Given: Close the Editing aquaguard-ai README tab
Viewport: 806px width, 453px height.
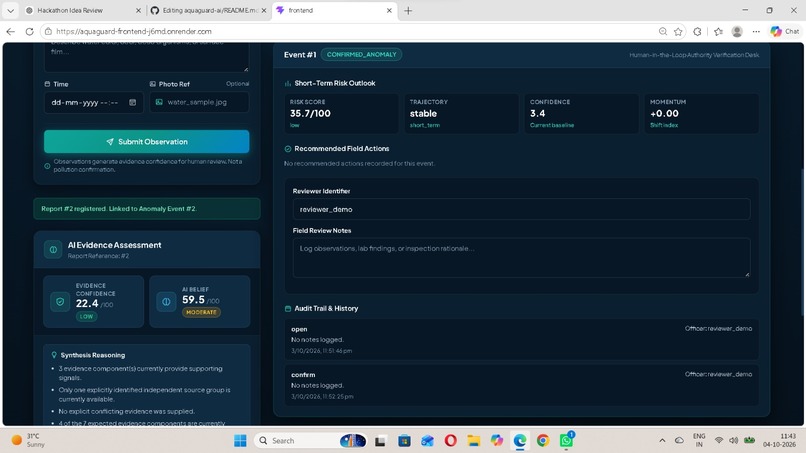Looking at the screenshot, I should 264,10.
